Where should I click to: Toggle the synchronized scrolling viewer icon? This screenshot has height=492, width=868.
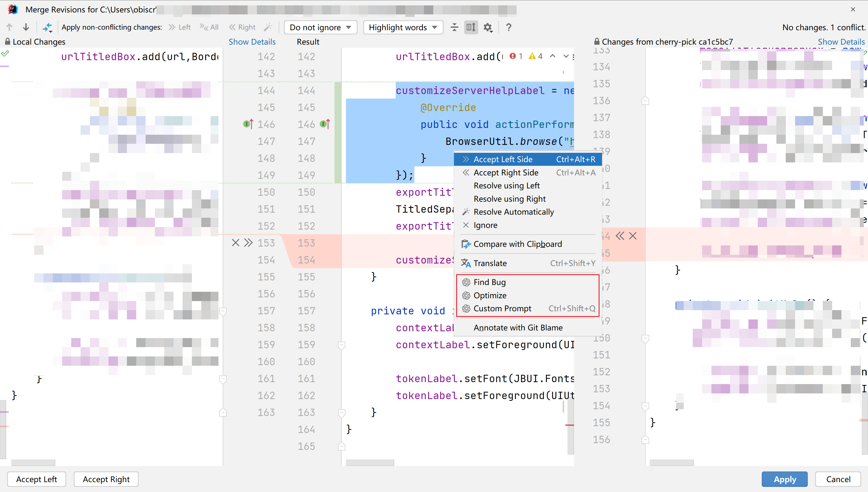(x=470, y=27)
